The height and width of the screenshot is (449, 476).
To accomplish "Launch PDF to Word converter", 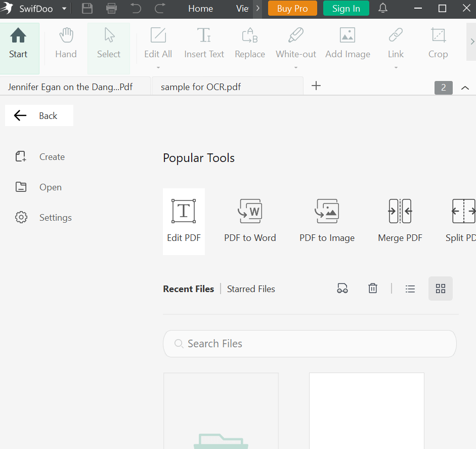I will point(250,221).
